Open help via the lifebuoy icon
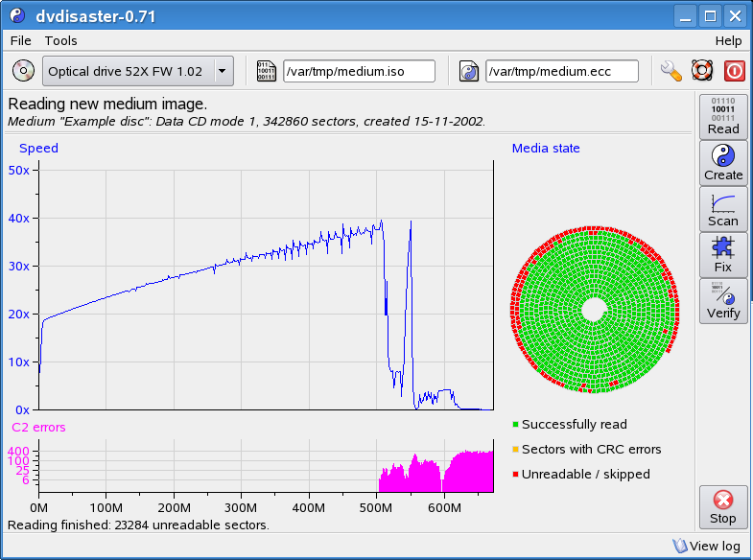753x560 pixels. coord(703,71)
